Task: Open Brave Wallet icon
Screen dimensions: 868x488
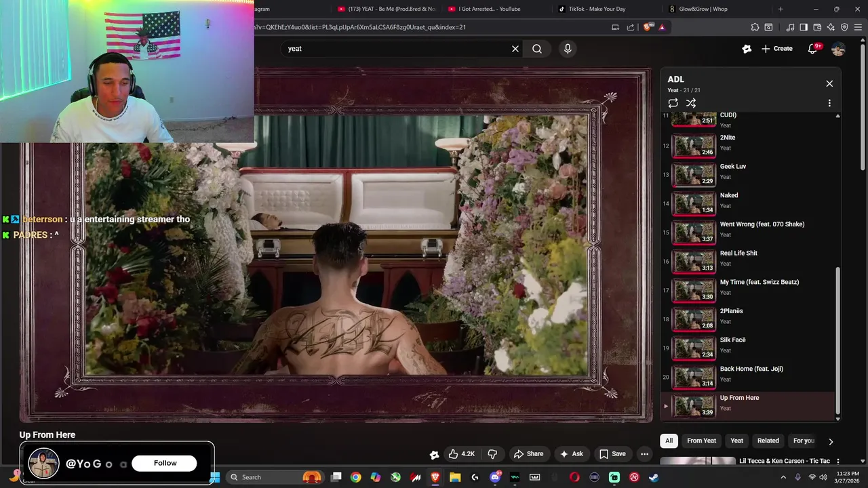Action: (x=817, y=27)
